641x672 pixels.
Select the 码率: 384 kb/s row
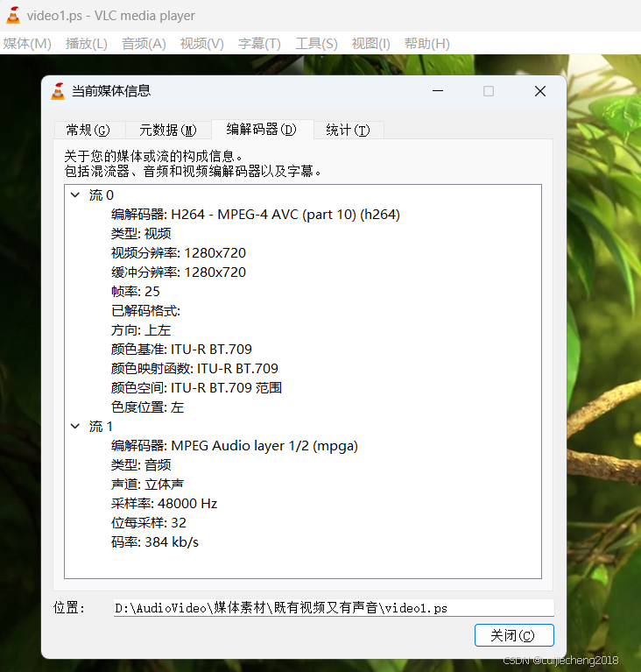(x=155, y=542)
